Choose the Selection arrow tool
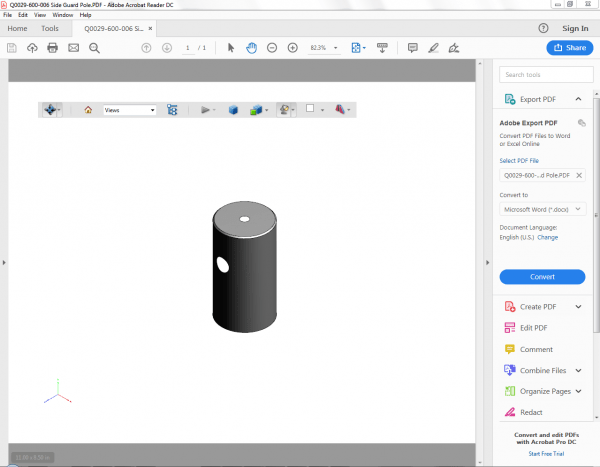The width and height of the screenshot is (600, 467). tap(231, 48)
